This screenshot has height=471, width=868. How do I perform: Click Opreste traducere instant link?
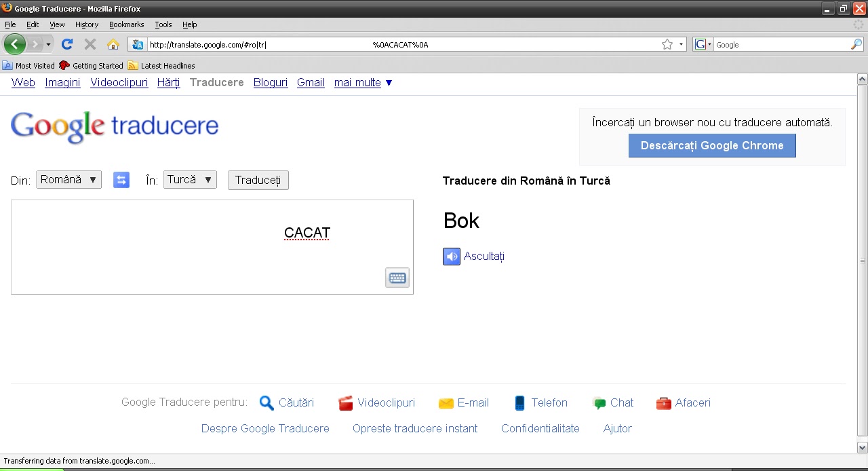(415, 428)
